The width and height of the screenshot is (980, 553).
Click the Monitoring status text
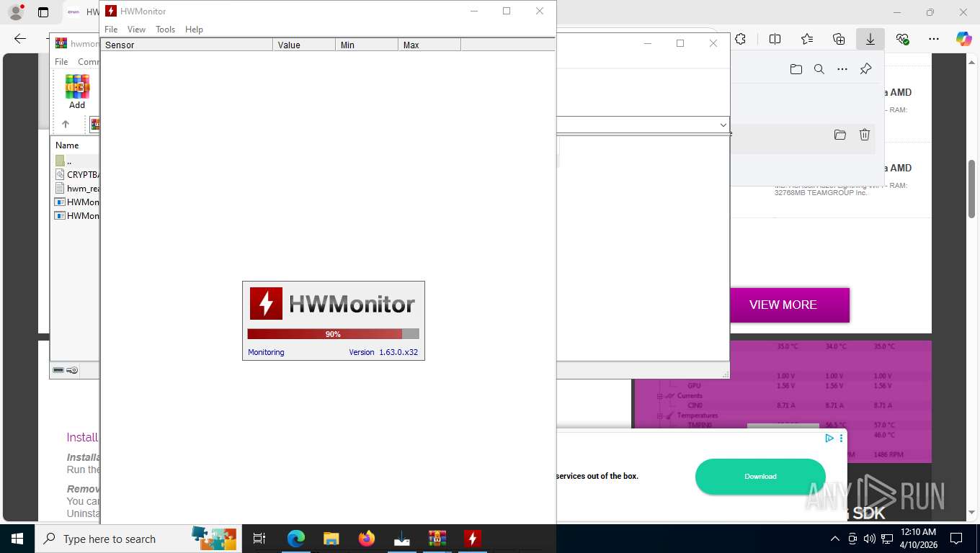coord(266,352)
